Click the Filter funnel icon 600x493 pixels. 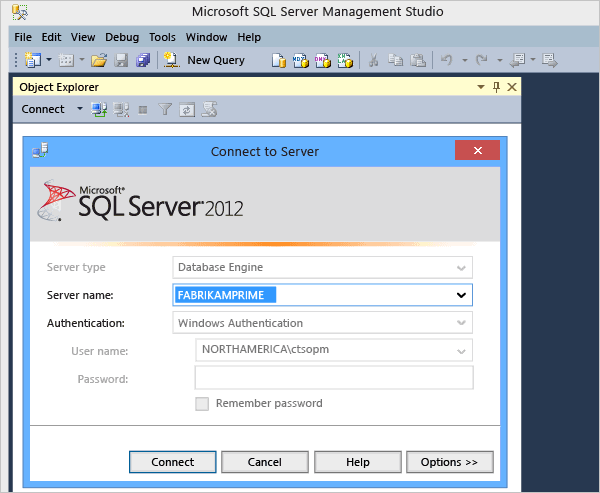(165, 109)
